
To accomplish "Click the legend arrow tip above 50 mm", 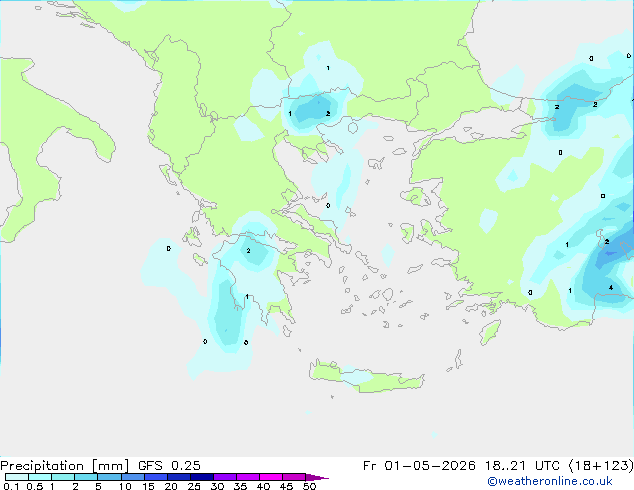I will pos(317,477).
